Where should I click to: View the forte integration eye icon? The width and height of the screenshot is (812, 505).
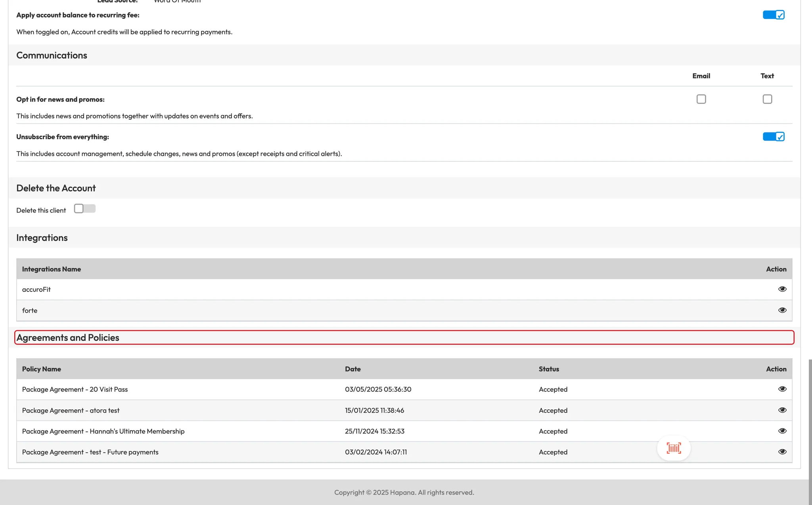tap(782, 310)
